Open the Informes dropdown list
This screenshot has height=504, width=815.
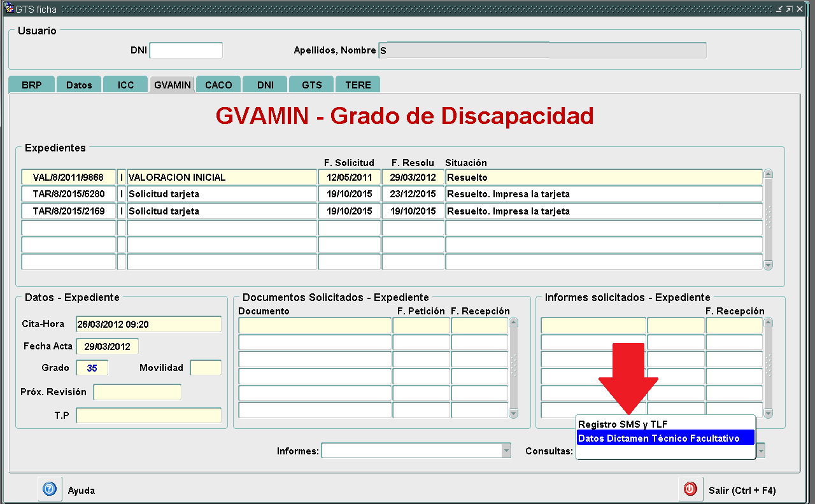tap(506, 451)
